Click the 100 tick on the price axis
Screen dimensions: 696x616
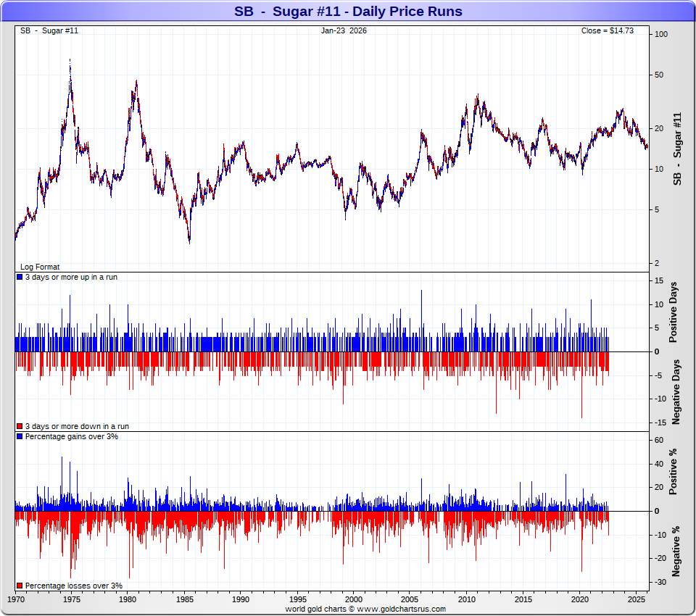click(x=660, y=35)
